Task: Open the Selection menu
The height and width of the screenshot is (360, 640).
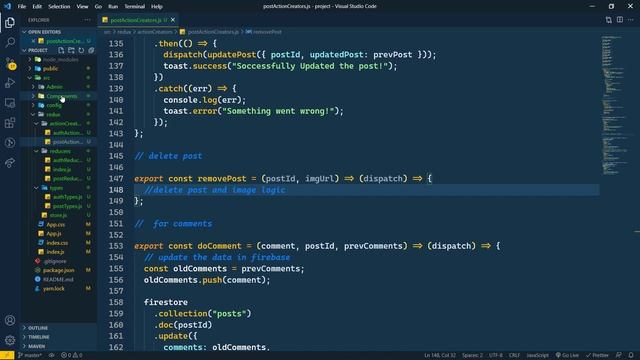Action: tap(59, 7)
